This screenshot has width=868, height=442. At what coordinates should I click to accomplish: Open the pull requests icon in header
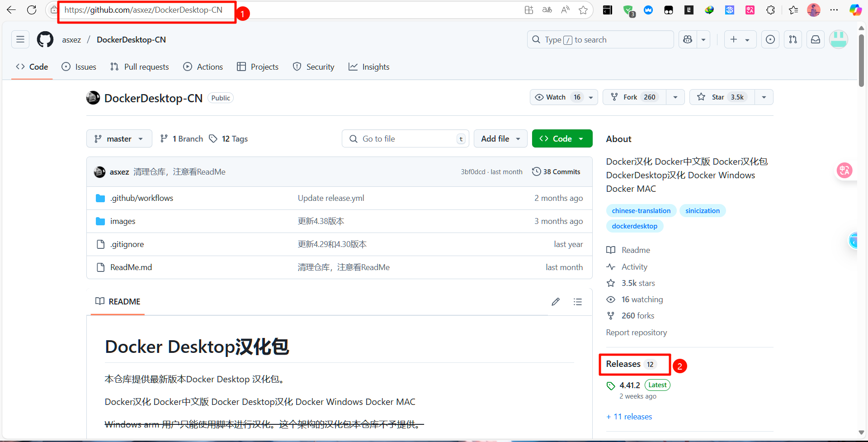[793, 40]
